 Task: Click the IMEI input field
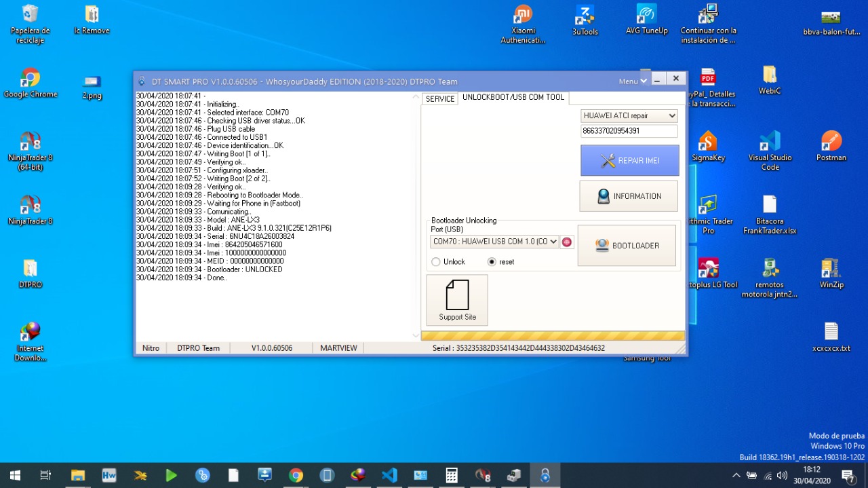click(629, 131)
